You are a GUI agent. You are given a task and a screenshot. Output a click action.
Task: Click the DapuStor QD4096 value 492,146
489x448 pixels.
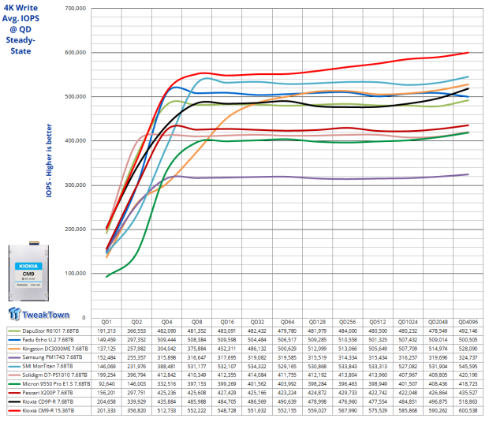pos(468,331)
